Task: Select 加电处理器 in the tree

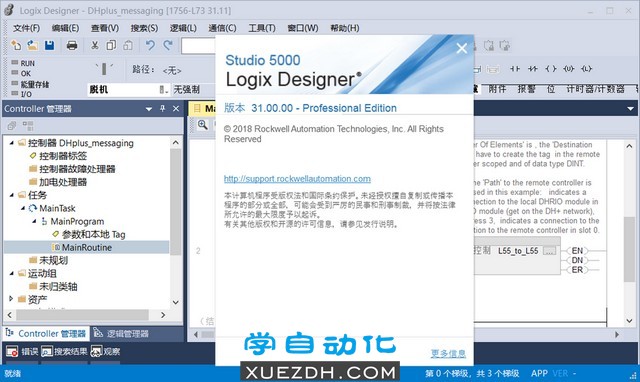Action: [63, 182]
